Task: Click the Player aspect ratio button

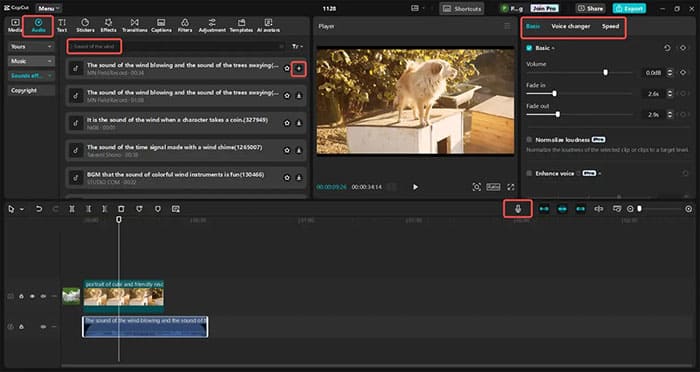Action: [x=493, y=187]
